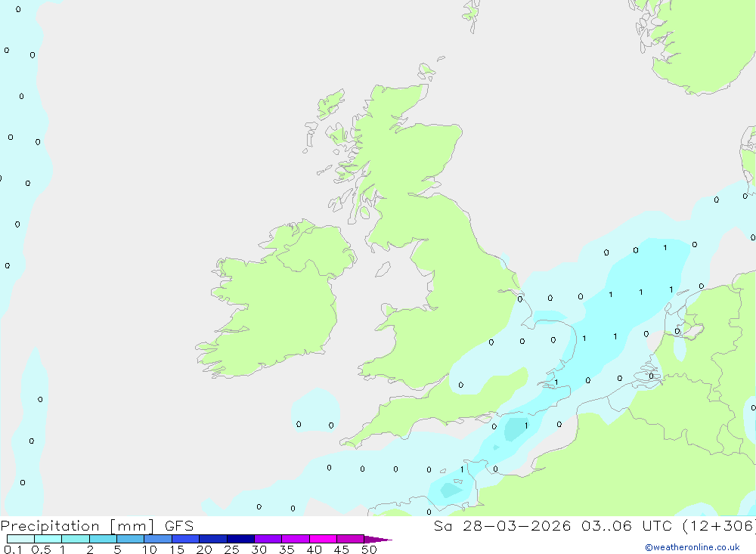Image resolution: width=756 pixels, height=554 pixels.
Task: Click the legend arrow tip above 50 mm
Action: (x=377, y=539)
